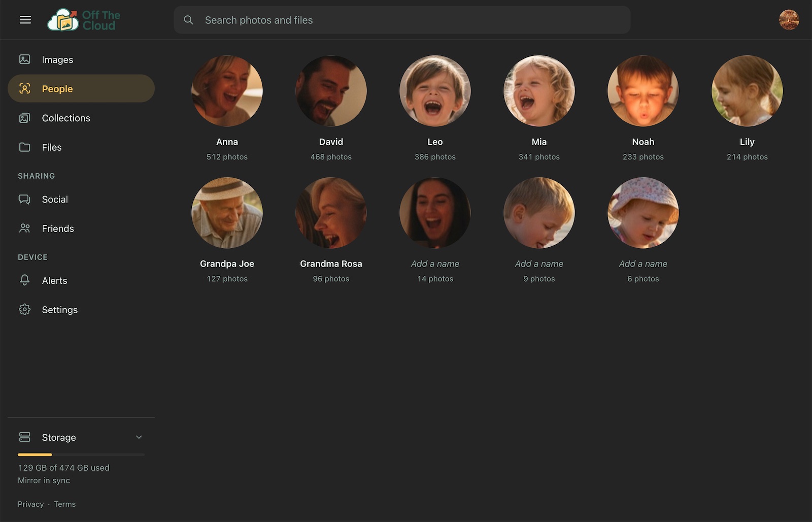Click the Files folder icon
This screenshot has height=522, width=812.
25,147
